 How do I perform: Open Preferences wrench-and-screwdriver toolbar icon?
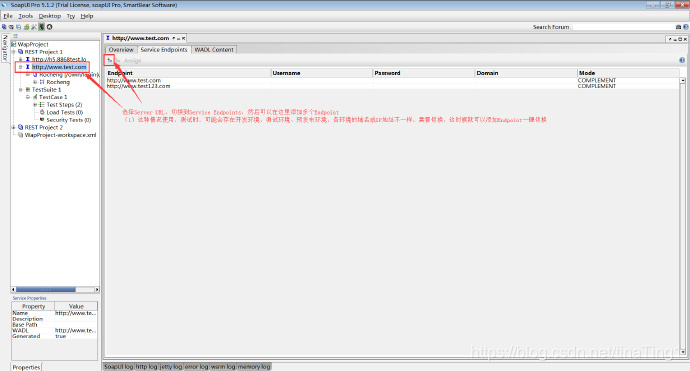[34, 27]
